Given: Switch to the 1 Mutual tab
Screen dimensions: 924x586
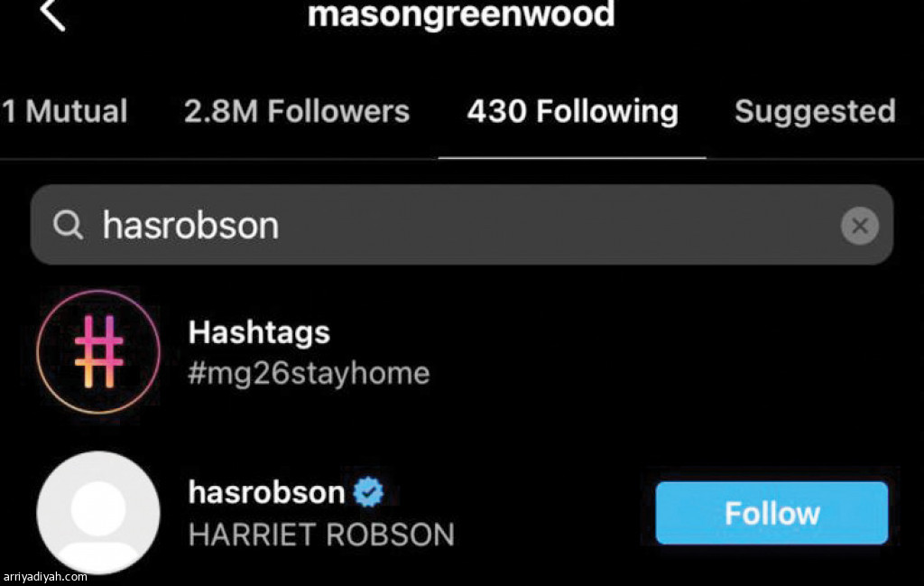Looking at the screenshot, I should [x=64, y=111].
